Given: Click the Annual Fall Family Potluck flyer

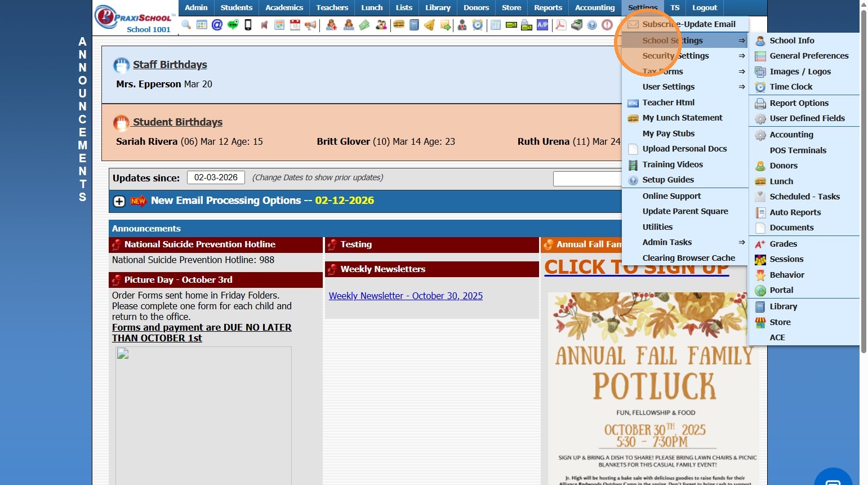Looking at the screenshot, I should [x=653, y=389].
